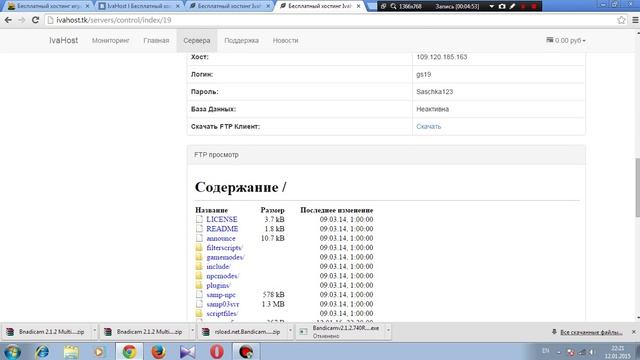
Task: Open the Мониторинг menu item
Action: tap(111, 40)
